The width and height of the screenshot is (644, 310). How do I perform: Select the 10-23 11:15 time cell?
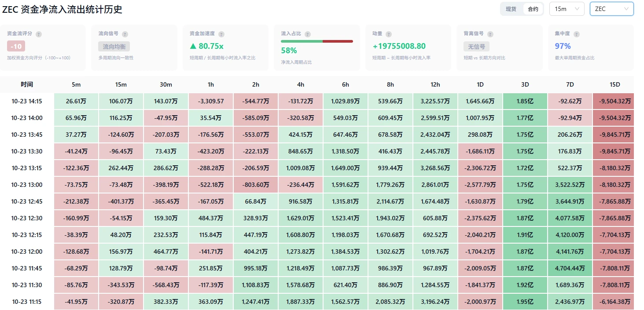click(x=27, y=302)
